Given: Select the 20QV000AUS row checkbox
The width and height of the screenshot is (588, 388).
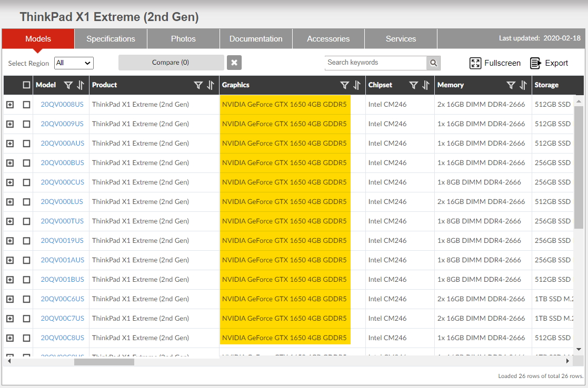Looking at the screenshot, I should coord(26,144).
